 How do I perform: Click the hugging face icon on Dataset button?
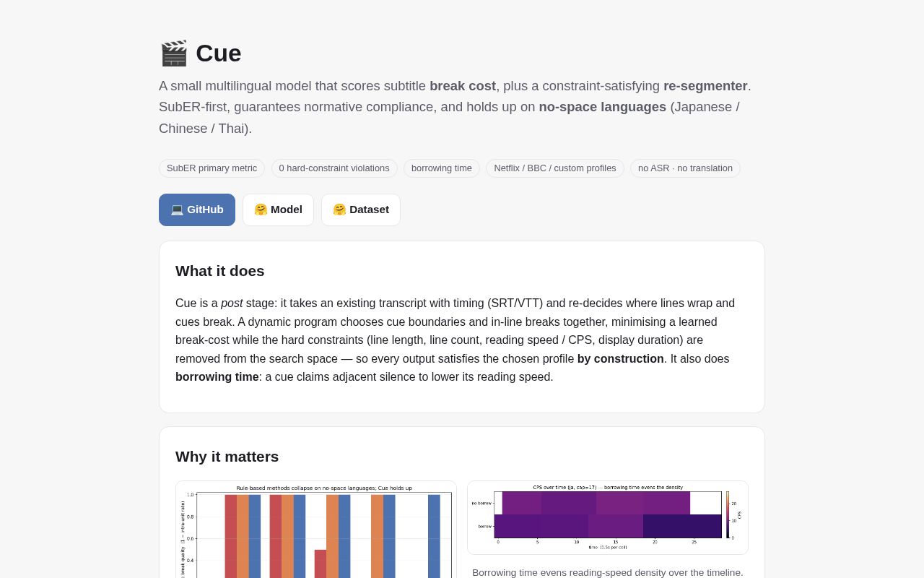(x=339, y=210)
